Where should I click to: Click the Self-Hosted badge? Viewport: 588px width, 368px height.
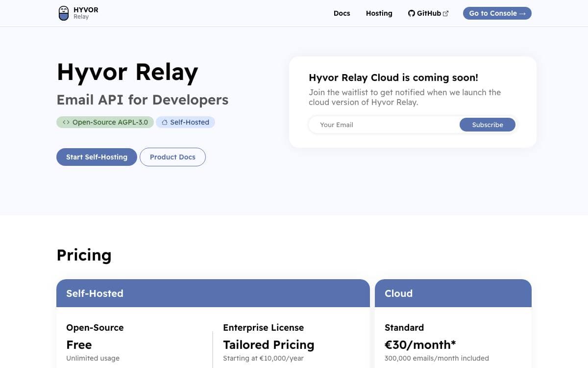pyautogui.click(x=185, y=122)
